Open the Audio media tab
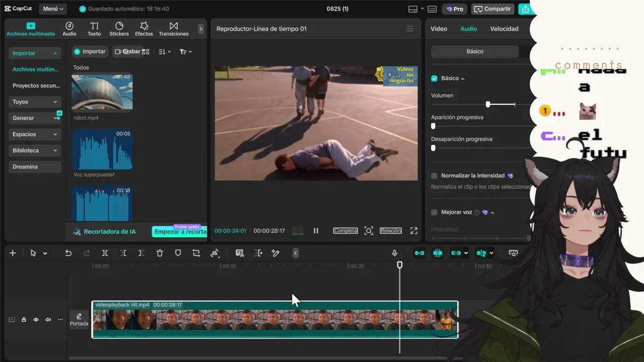 (x=69, y=29)
